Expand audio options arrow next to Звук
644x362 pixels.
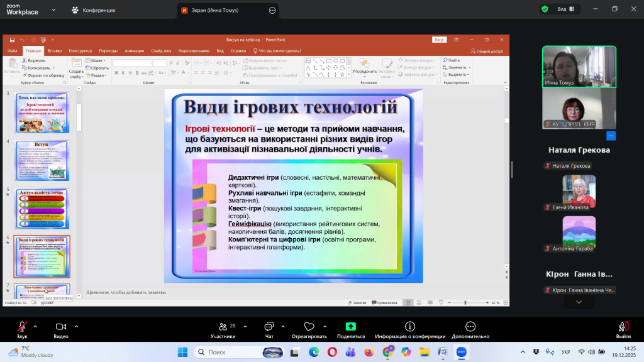point(35,326)
